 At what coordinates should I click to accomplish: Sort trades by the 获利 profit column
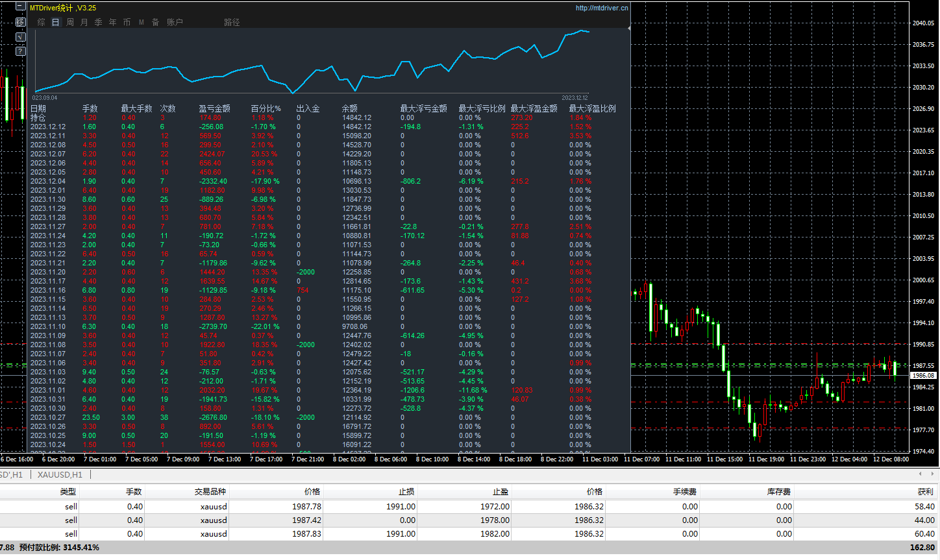click(926, 492)
